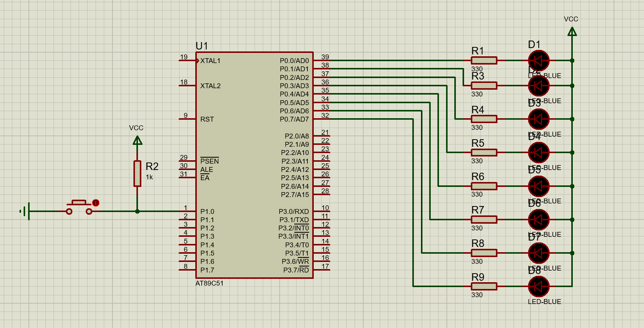The width and height of the screenshot is (644, 328).
Task: Click the P3.0/RXD pin 10 stub
Action: 322,212
